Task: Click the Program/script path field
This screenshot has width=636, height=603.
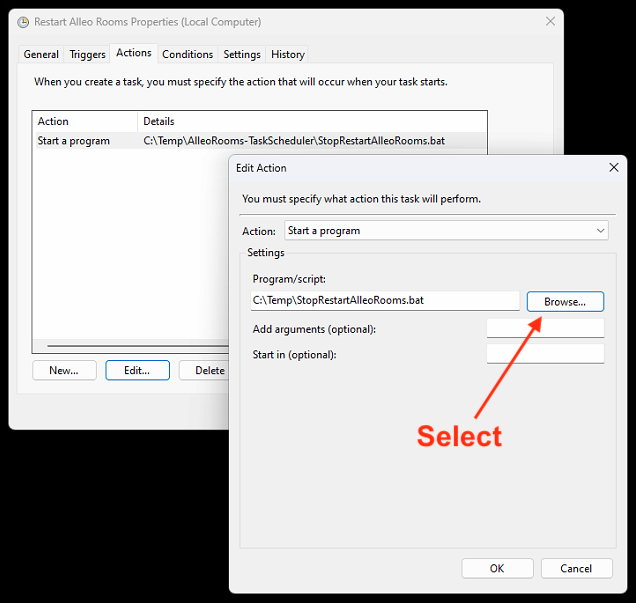Action: click(x=385, y=300)
